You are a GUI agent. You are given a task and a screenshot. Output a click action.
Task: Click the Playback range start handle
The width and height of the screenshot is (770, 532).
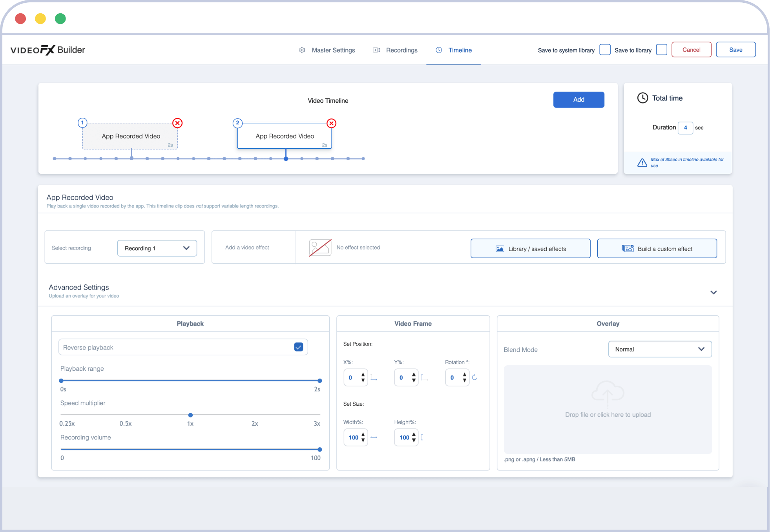(61, 381)
